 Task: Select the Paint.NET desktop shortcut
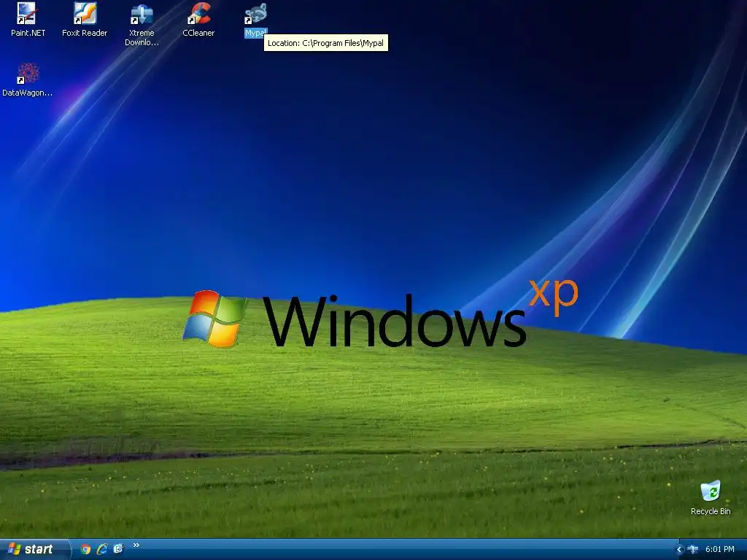point(27,20)
